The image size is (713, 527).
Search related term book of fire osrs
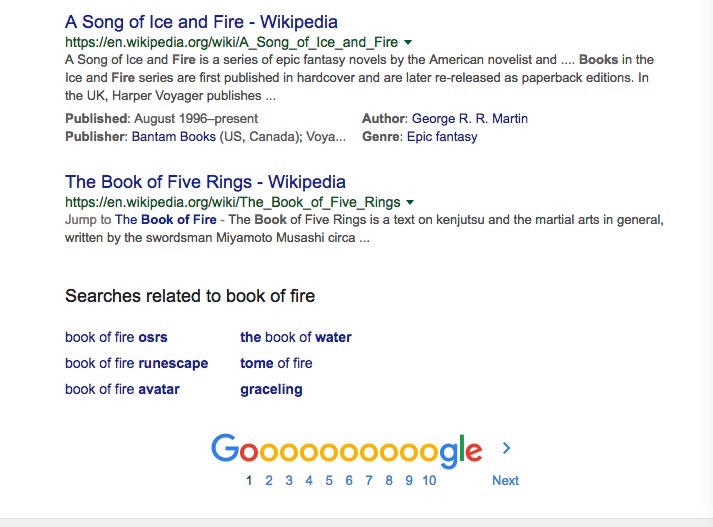tap(116, 337)
